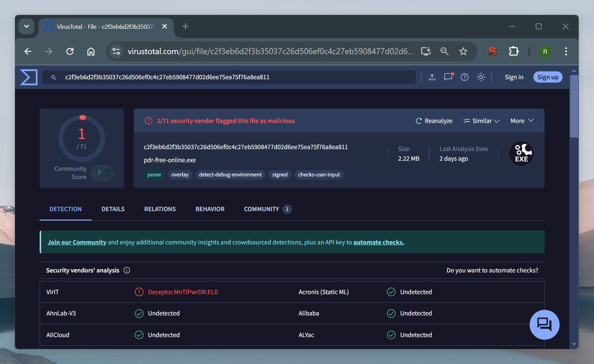The width and height of the screenshot is (594, 364).
Task: Click the browser address bar URL
Action: click(271, 51)
